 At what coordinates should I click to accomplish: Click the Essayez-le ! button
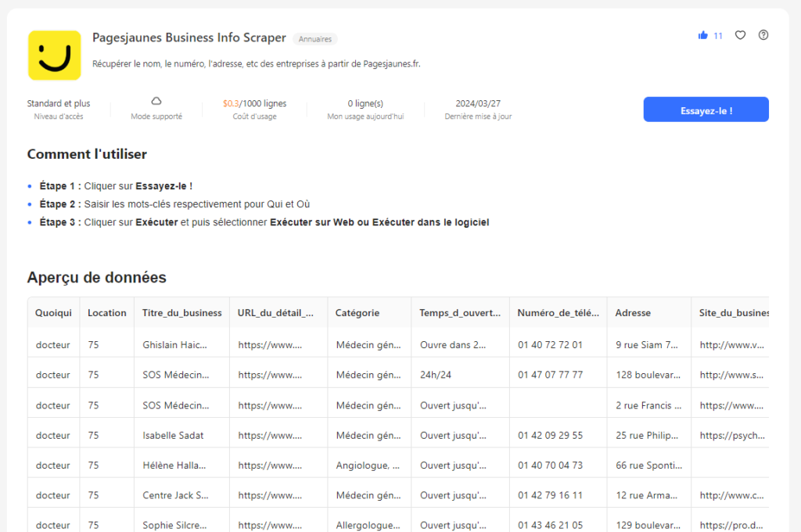[706, 110]
